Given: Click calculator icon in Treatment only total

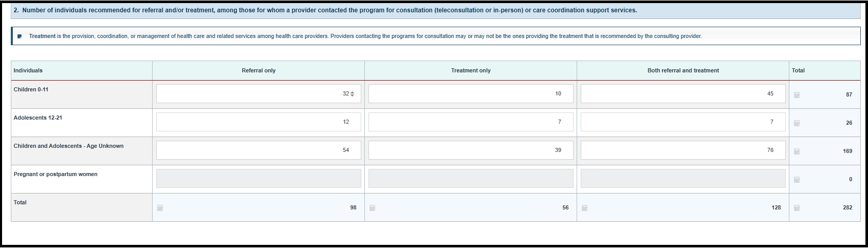Looking at the screenshot, I should coord(372,208).
